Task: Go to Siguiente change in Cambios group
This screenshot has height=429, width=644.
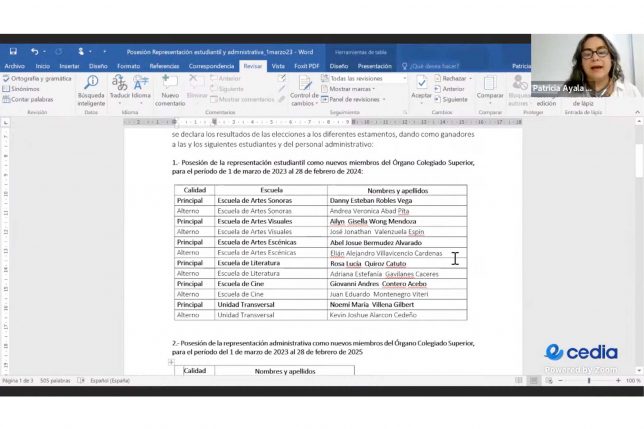Action: (x=454, y=99)
